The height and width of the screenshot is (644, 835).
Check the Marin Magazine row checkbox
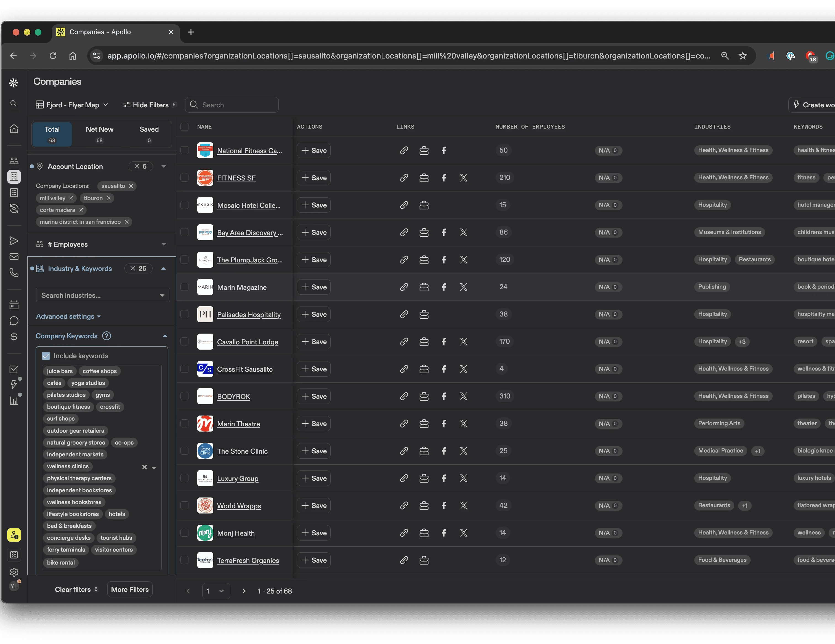(x=184, y=287)
